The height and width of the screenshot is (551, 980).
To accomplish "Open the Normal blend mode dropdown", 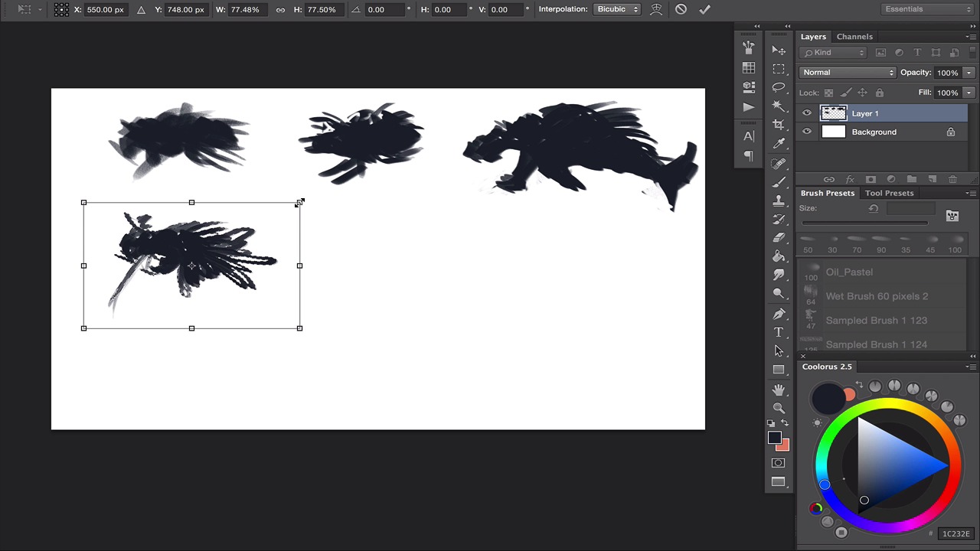I will click(x=847, y=73).
